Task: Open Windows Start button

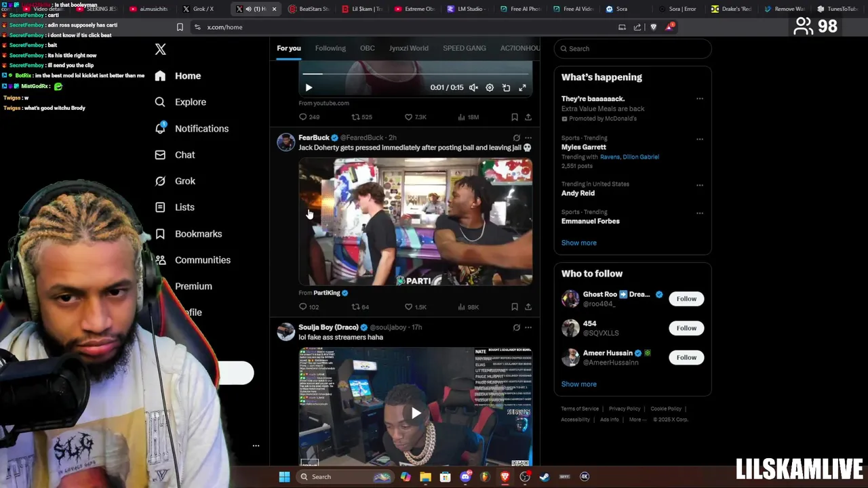Action: pos(284,476)
